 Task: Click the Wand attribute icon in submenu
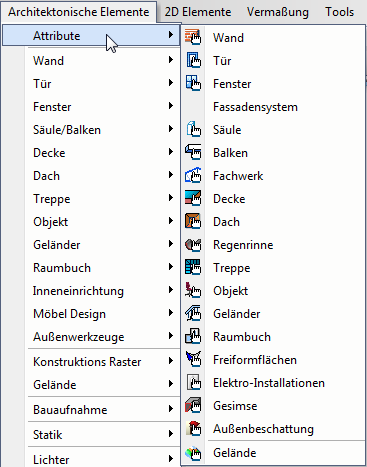click(x=193, y=37)
